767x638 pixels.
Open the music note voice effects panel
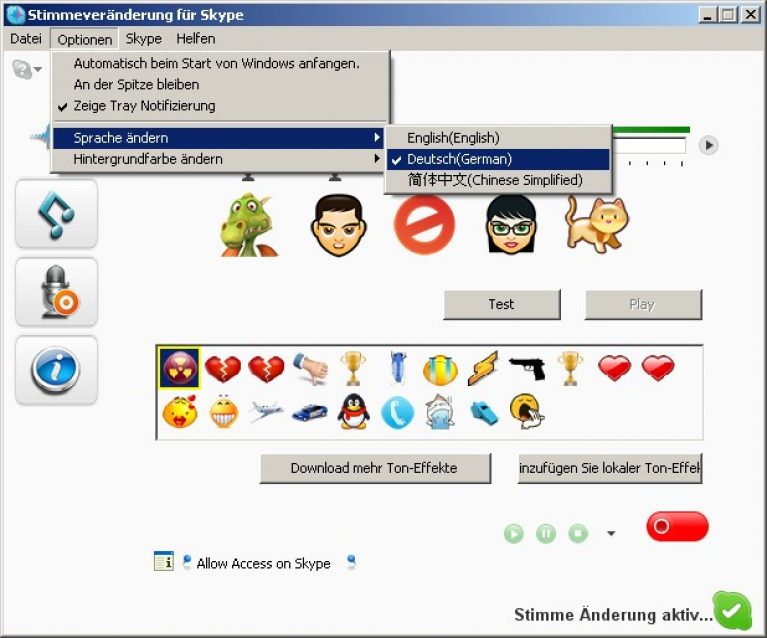(56, 214)
